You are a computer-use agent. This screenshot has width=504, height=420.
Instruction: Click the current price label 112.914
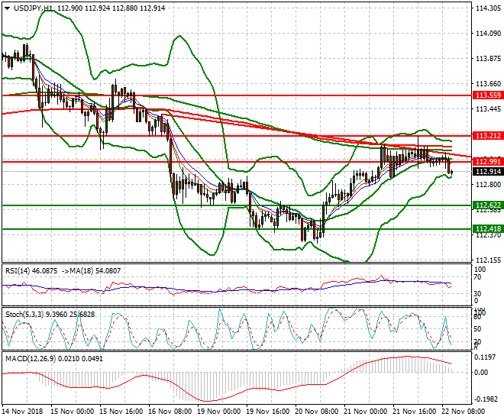click(x=488, y=172)
